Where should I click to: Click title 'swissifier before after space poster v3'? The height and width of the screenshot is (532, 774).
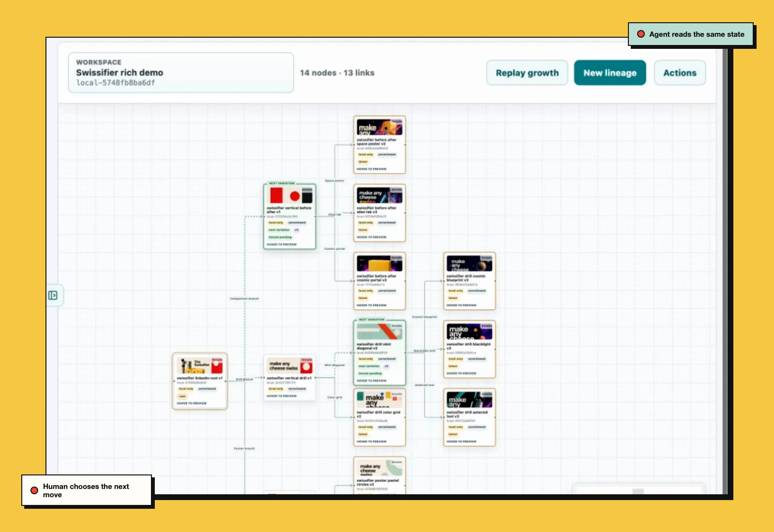pos(376,142)
